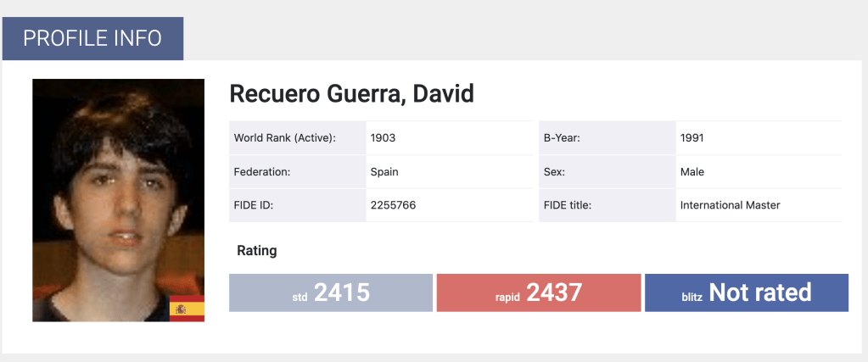
Task: Click the World Rank (Active) label
Action: [284, 138]
